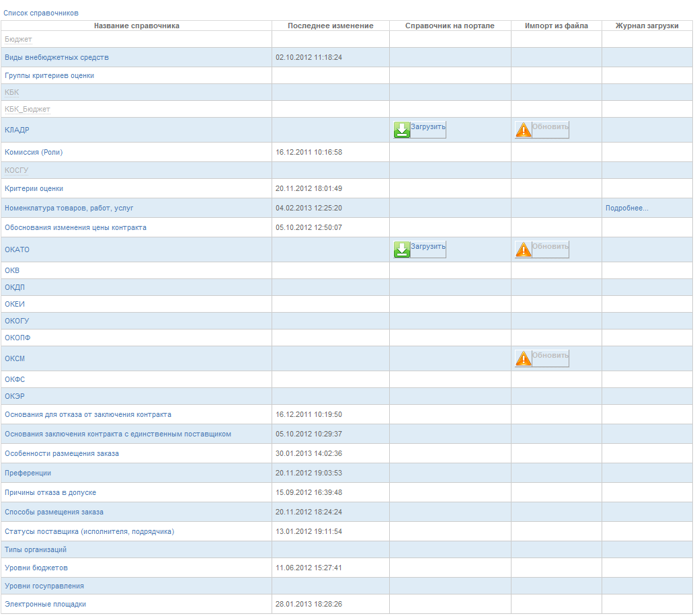Open Особенности размещения заказа directory

pos(62,454)
